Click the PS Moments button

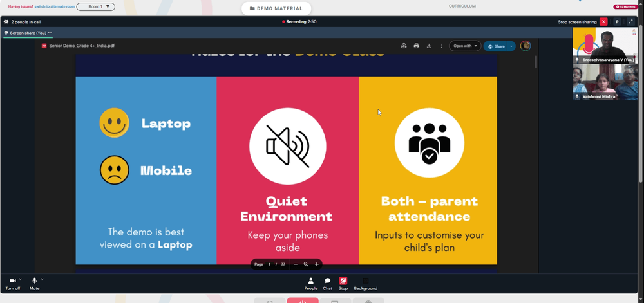tap(625, 7)
